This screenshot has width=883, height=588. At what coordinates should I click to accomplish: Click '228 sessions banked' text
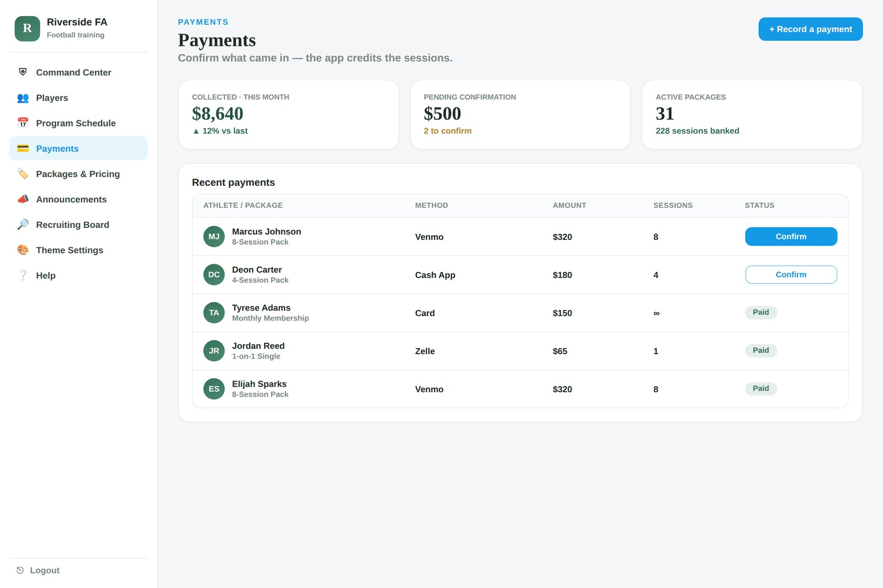tap(697, 131)
